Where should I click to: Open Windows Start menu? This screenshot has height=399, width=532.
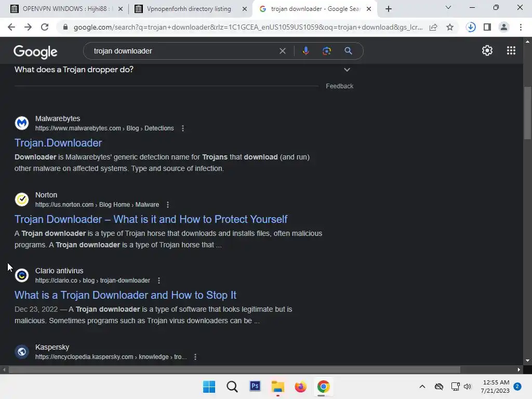[x=209, y=387]
